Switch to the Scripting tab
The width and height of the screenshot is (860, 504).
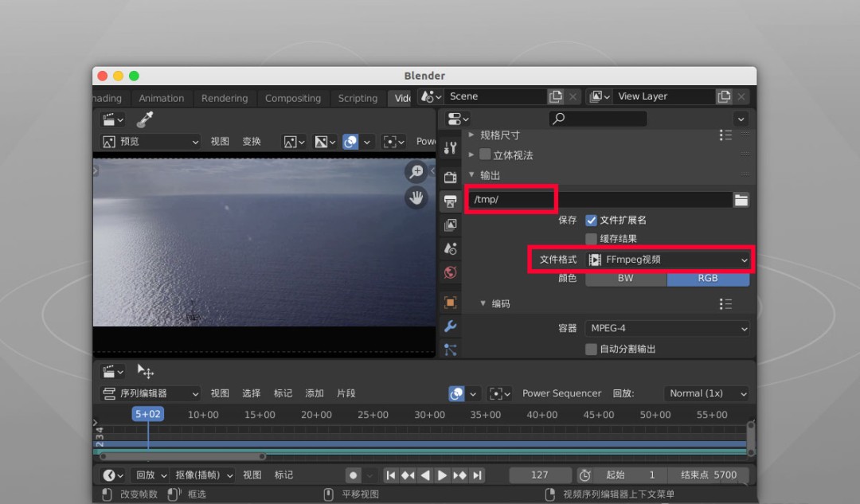[x=357, y=98]
